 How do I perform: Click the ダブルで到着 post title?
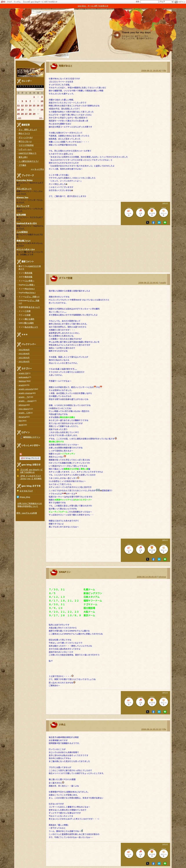coord(65,278)
